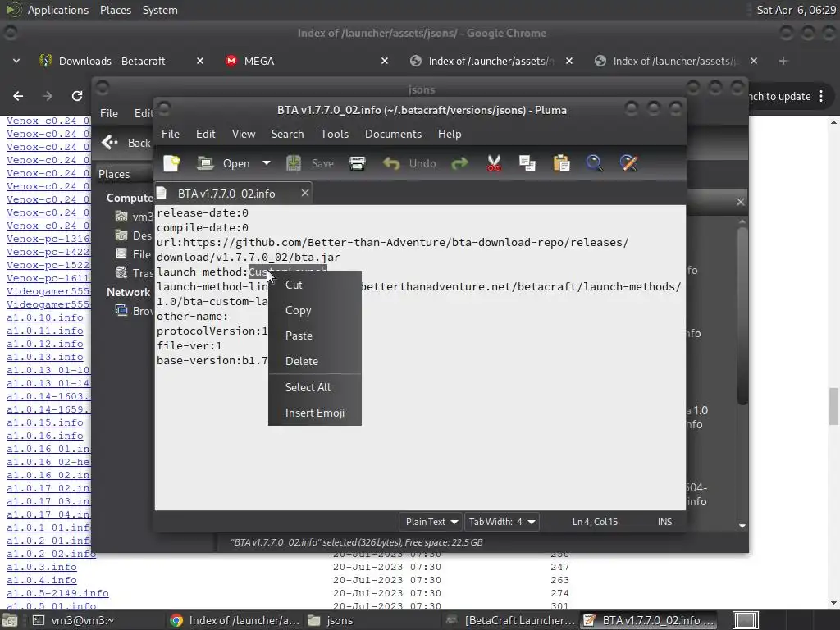Viewport: 840px width, 630px height.
Task: Open the a1.0.15.info link
Action: [x=45, y=422]
